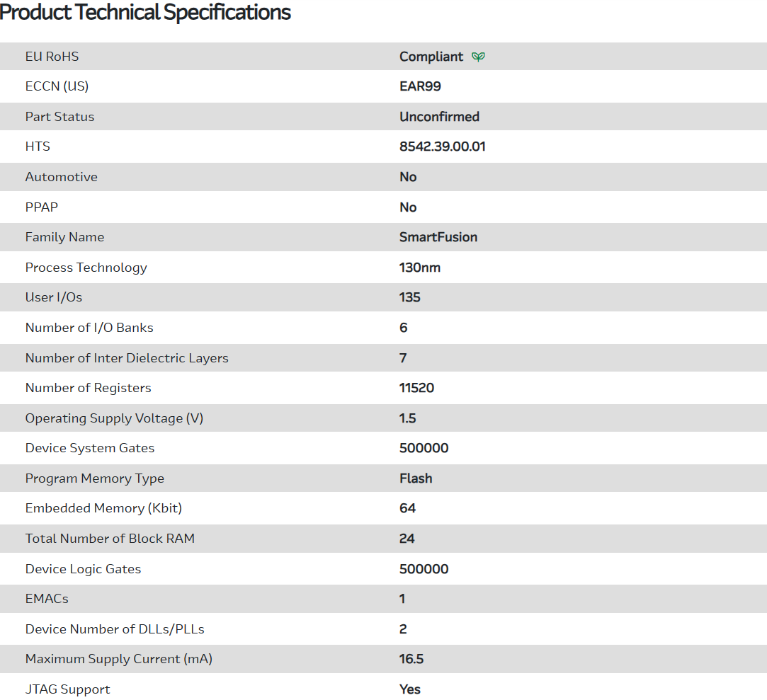Select the Number of I/O Banks label
This screenshot has width=767, height=700.
(89, 328)
